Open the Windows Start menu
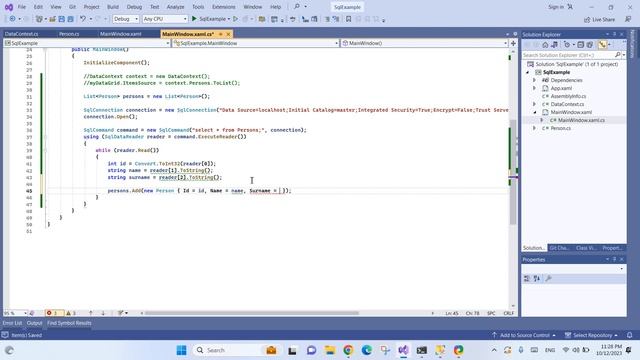Image resolution: width=640 pixels, height=360 pixels. point(182,350)
